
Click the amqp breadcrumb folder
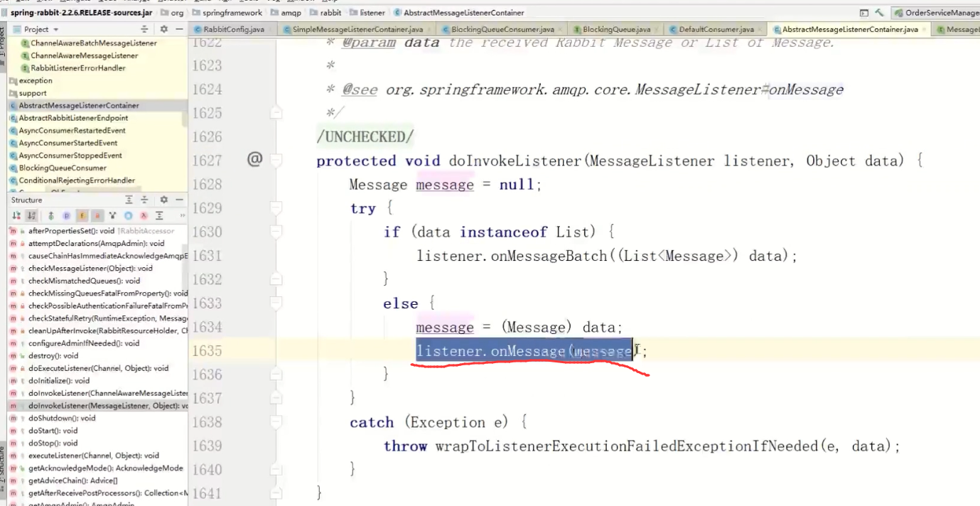point(285,13)
